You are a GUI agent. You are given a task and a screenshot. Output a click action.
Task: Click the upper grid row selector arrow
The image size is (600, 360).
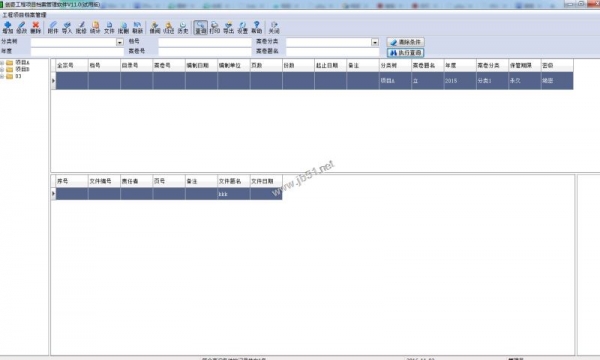pos(53,81)
